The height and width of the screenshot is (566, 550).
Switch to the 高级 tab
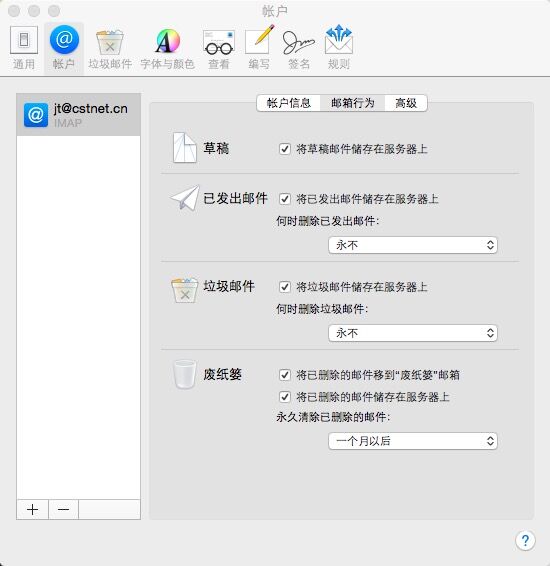coord(406,103)
